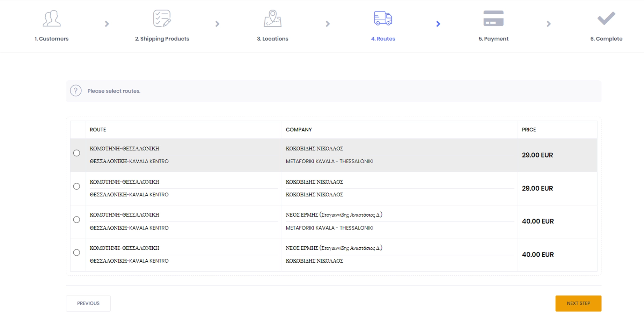The width and height of the screenshot is (644, 313).
Task: Click the question mark help icon
Action: (76, 91)
